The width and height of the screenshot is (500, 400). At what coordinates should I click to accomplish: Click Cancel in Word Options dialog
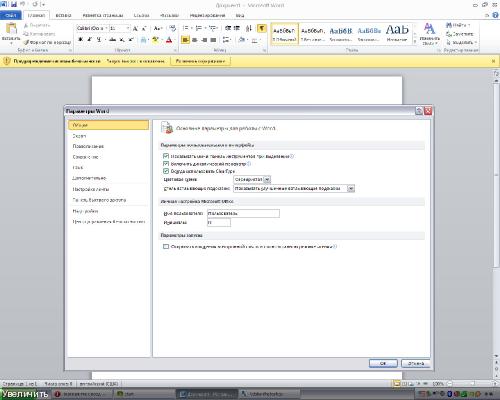(x=416, y=363)
